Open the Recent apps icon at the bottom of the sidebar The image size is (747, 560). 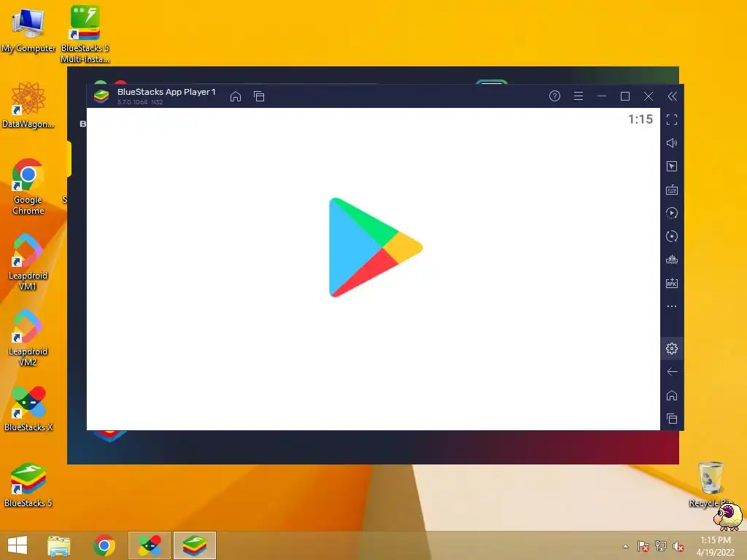pos(672,419)
